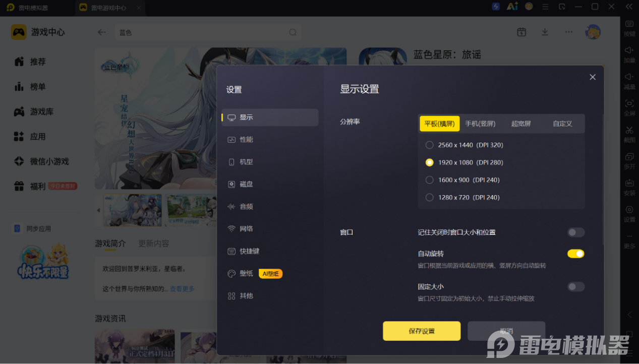Open the downloads arrow icon
The image size is (639, 364).
[x=545, y=32]
